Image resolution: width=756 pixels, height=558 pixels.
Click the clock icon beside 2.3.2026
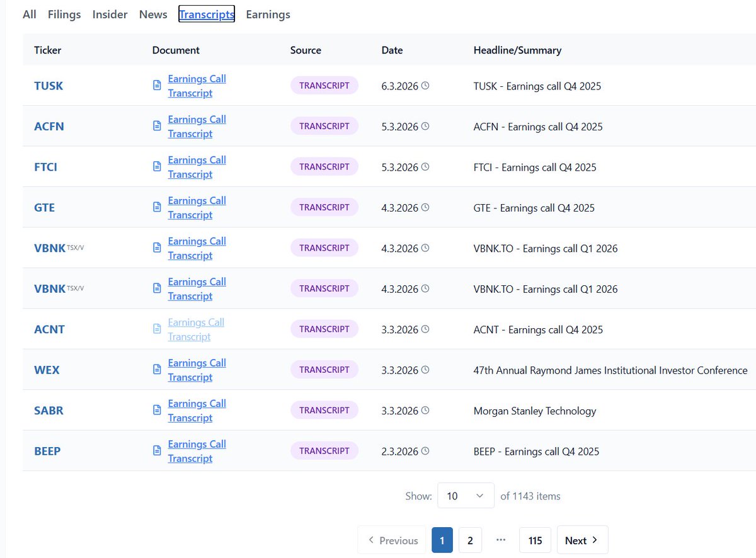425,451
